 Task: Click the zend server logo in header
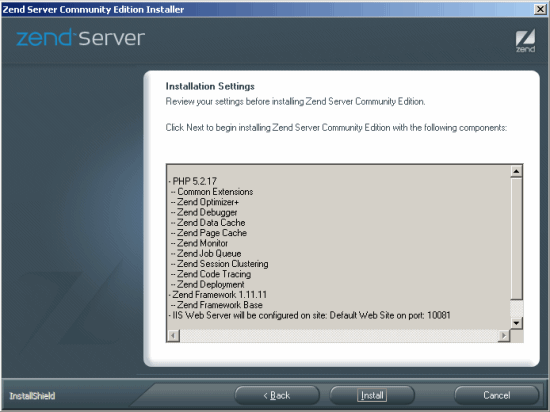pos(81,38)
